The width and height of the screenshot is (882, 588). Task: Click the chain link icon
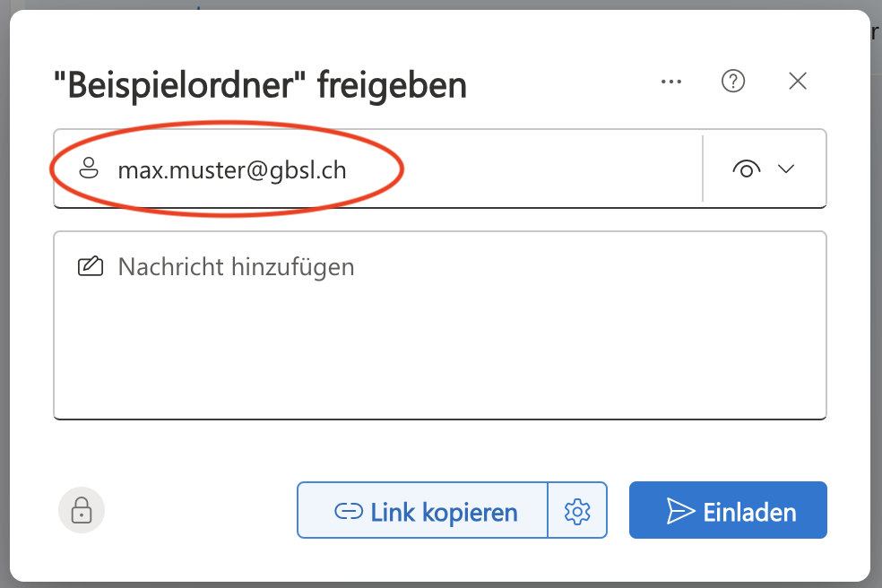348,512
